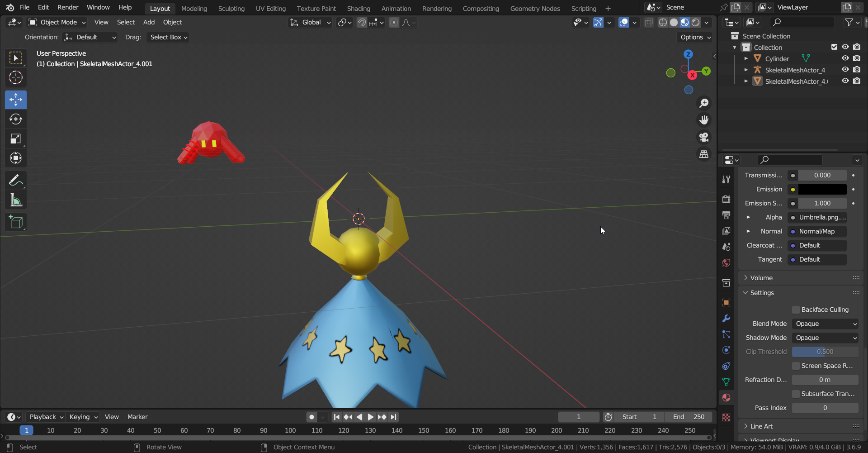The width and height of the screenshot is (868, 453).
Task: Open the View Layer properties tab
Action: (x=726, y=231)
